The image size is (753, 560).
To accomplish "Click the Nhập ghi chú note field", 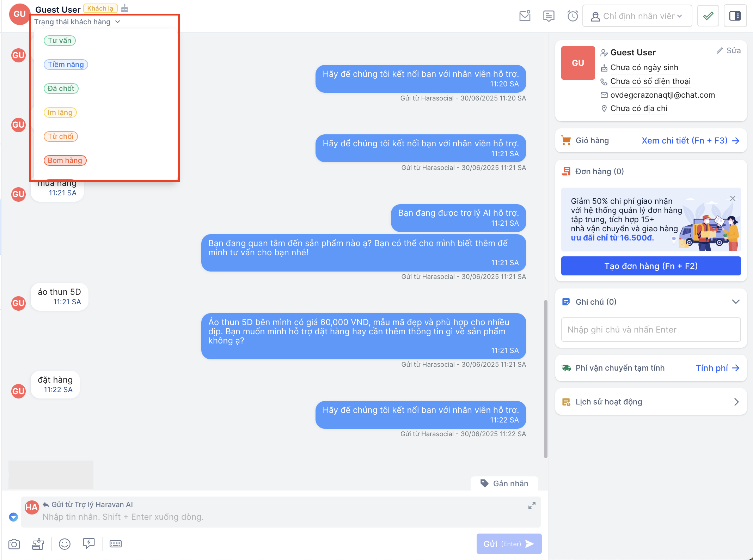I will pyautogui.click(x=651, y=330).
